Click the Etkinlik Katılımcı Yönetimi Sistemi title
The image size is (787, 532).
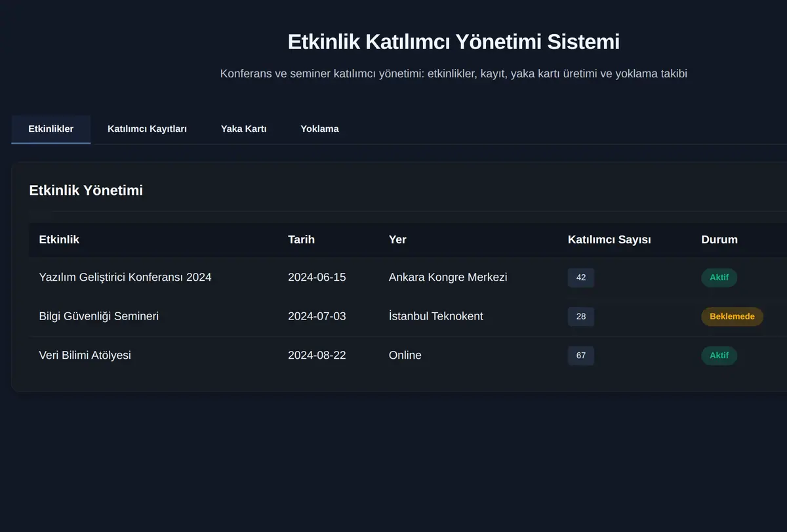click(x=454, y=42)
